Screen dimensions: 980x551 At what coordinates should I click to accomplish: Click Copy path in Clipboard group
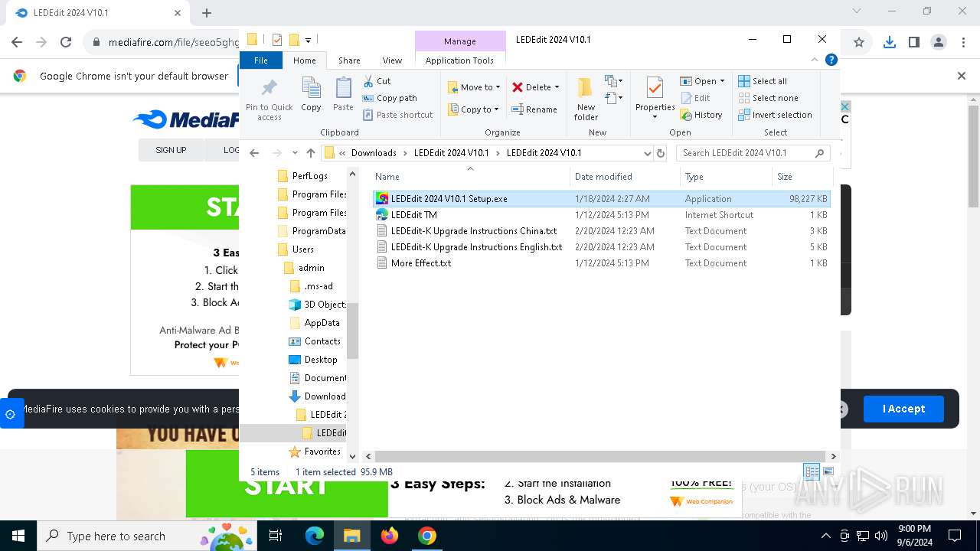pos(390,98)
